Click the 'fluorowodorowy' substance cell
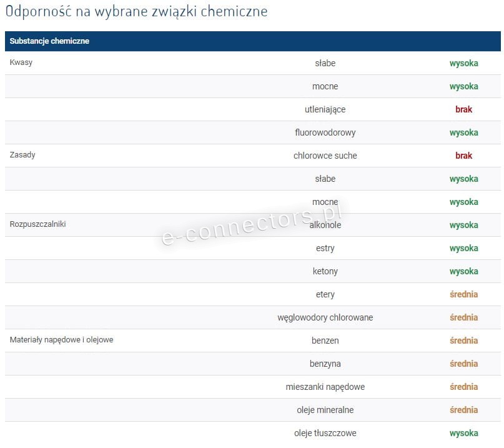 coord(325,132)
